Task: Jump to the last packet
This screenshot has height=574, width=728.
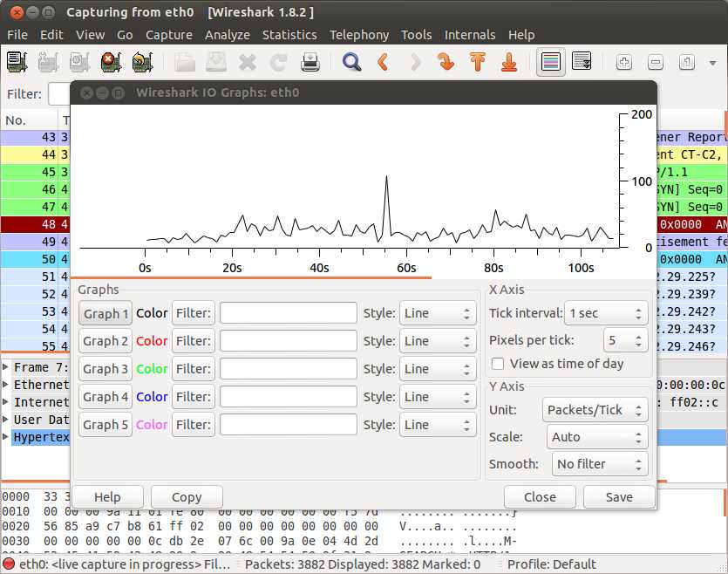Action: pos(509,62)
